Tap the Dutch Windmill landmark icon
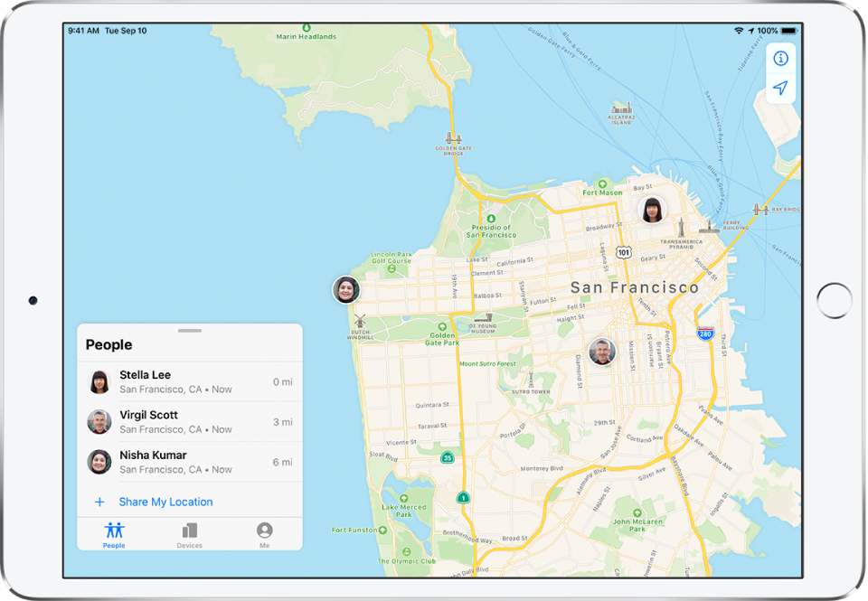This screenshot has width=868, height=601. point(360,321)
